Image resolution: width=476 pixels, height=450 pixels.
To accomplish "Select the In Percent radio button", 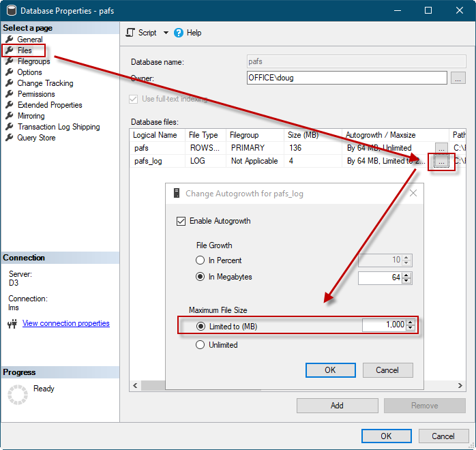I will coord(200,260).
